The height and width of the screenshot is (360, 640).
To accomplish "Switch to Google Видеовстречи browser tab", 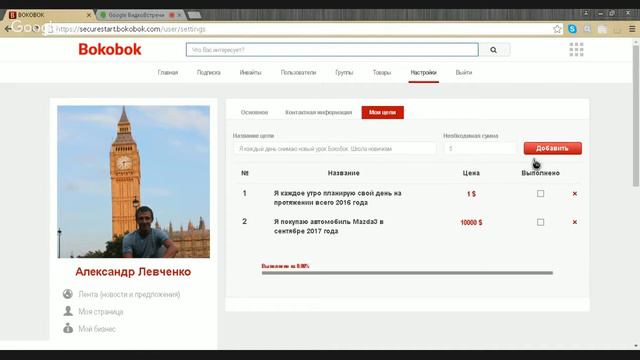I will click(141, 15).
